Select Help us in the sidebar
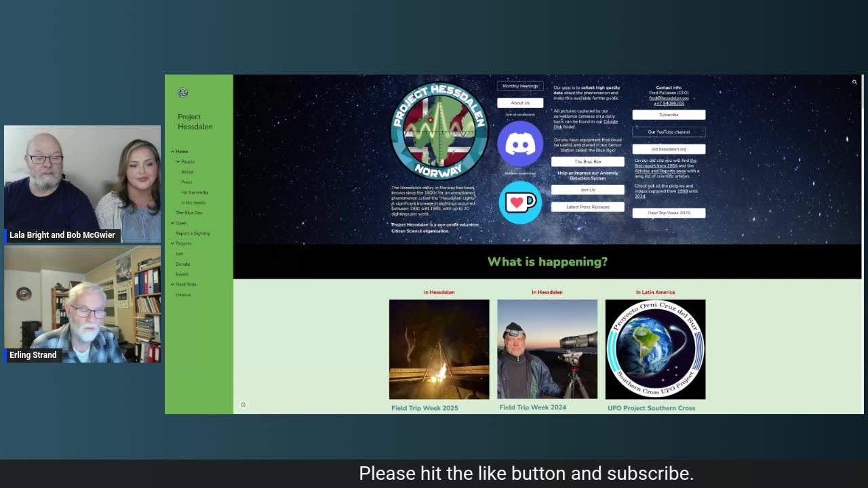 pos(183,295)
